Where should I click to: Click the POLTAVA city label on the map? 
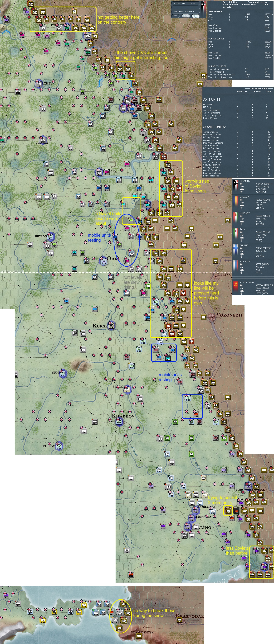(x=49, y=446)
